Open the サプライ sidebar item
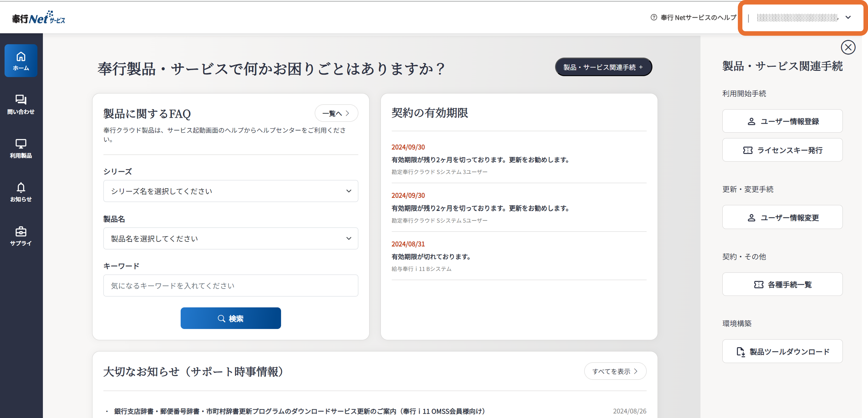This screenshot has width=868, height=418. click(x=21, y=236)
